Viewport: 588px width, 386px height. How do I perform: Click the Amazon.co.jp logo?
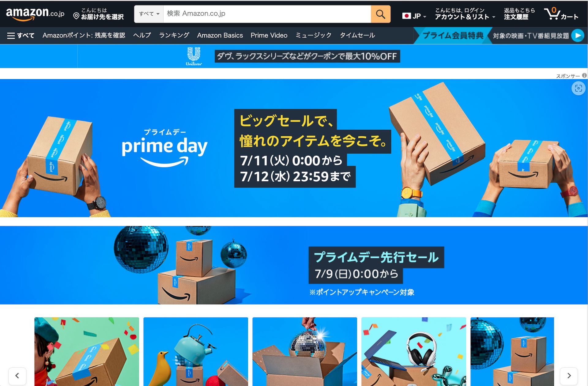35,14
